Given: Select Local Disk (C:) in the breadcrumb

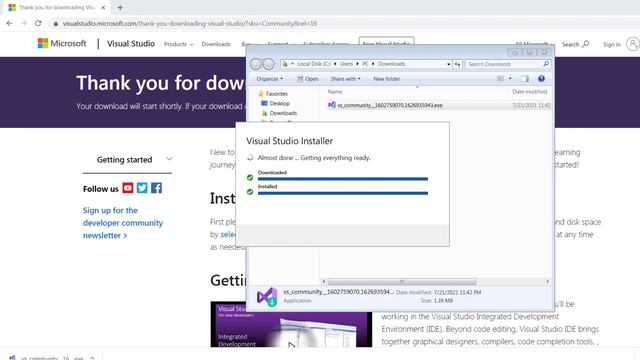Looking at the screenshot, I should point(313,64).
